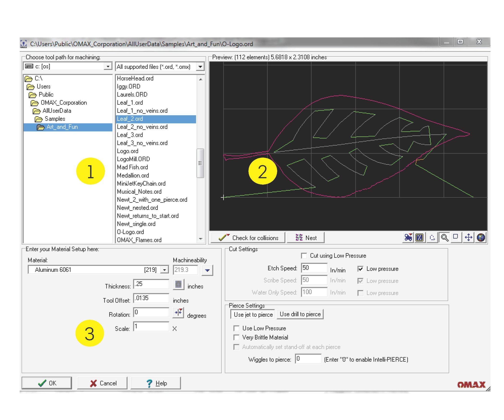Select the Art_and_Fun folder in the tree
The height and width of the screenshot is (420, 504).
62,127
